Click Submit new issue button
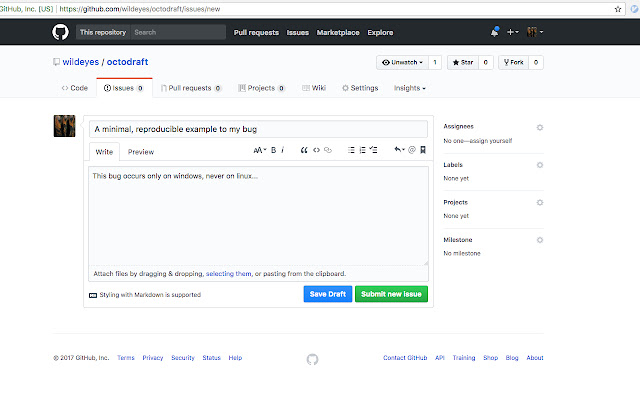The image size is (640, 400). [393, 294]
